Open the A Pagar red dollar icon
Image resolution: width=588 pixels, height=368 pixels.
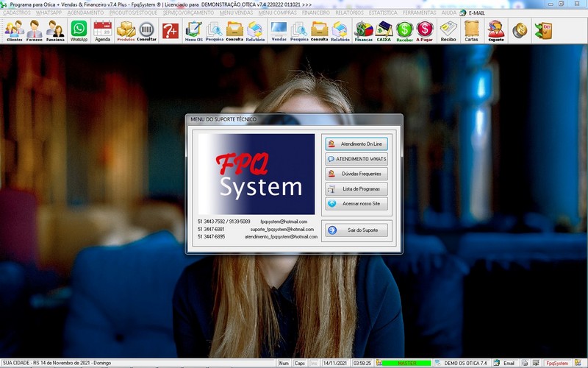point(425,31)
